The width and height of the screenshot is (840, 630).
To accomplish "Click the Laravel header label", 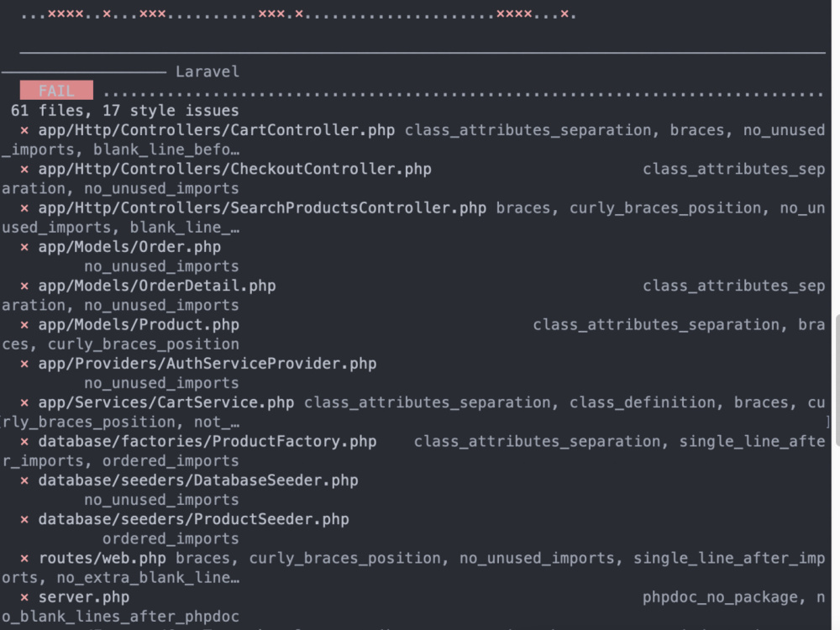I will [207, 71].
